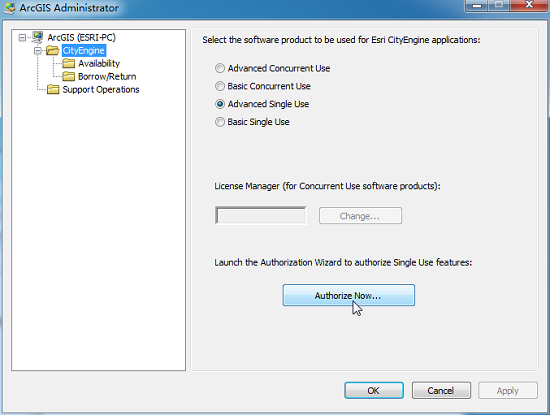Screen dimensions: 550x415
Task: Open the Borrow/Return tree item
Action: click(107, 76)
